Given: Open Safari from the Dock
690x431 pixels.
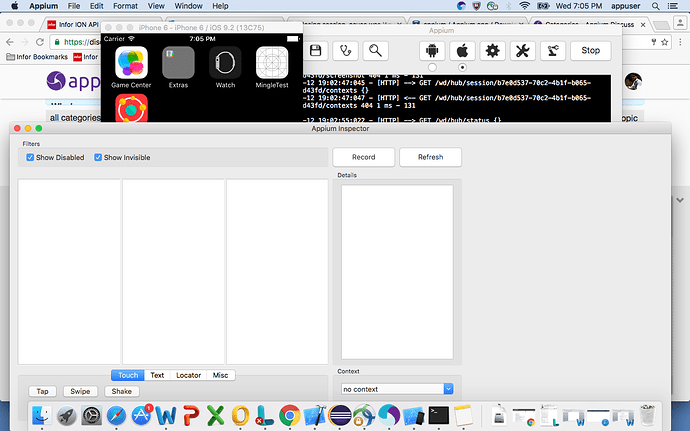Looking at the screenshot, I should coord(116,415).
